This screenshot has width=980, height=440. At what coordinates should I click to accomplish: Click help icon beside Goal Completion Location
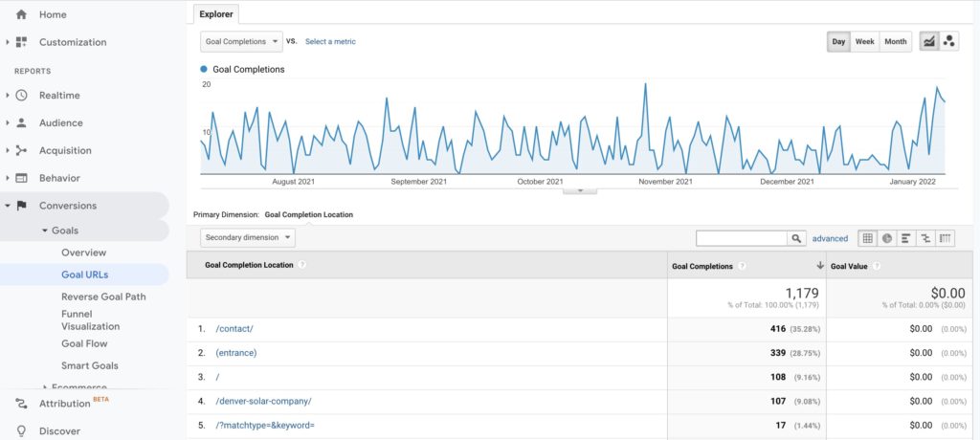[x=301, y=265]
